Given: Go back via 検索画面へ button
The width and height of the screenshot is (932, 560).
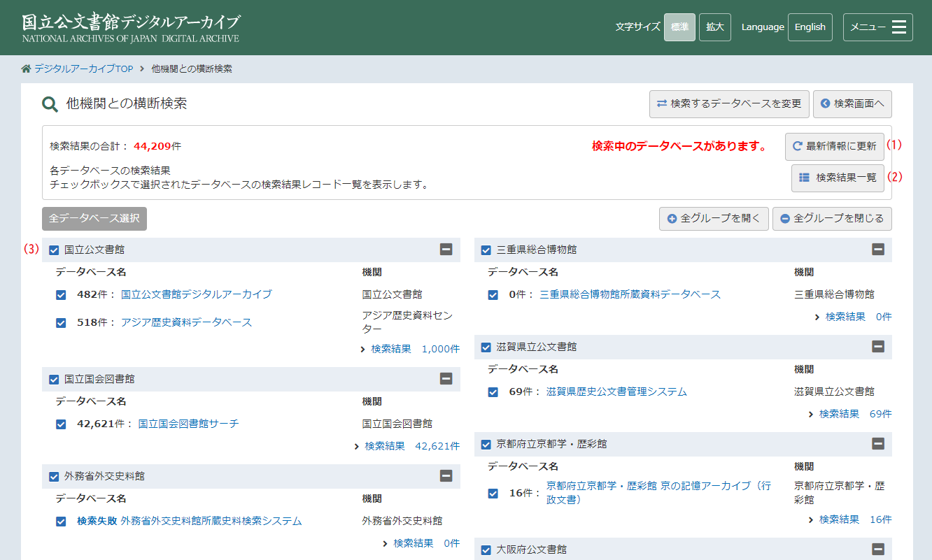Looking at the screenshot, I should click(x=852, y=103).
